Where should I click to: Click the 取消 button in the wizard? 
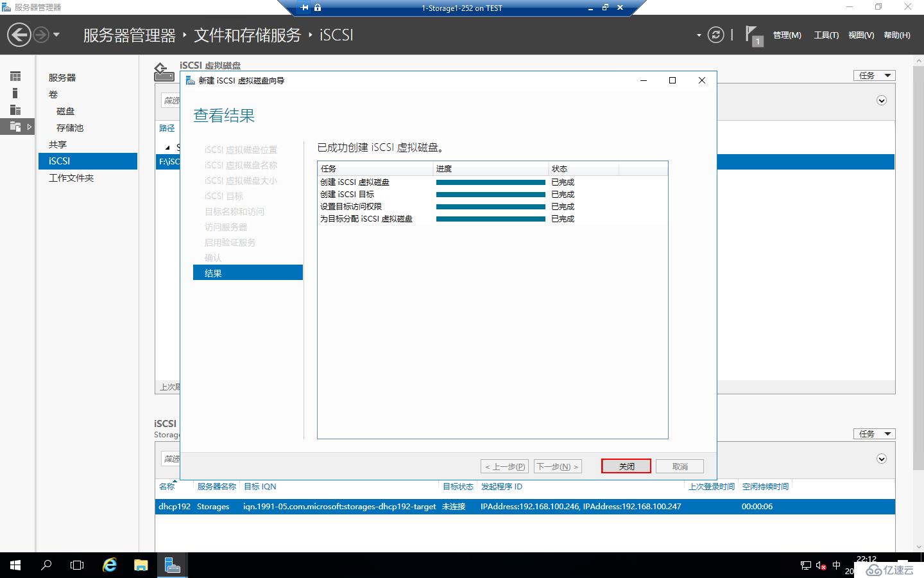[680, 466]
